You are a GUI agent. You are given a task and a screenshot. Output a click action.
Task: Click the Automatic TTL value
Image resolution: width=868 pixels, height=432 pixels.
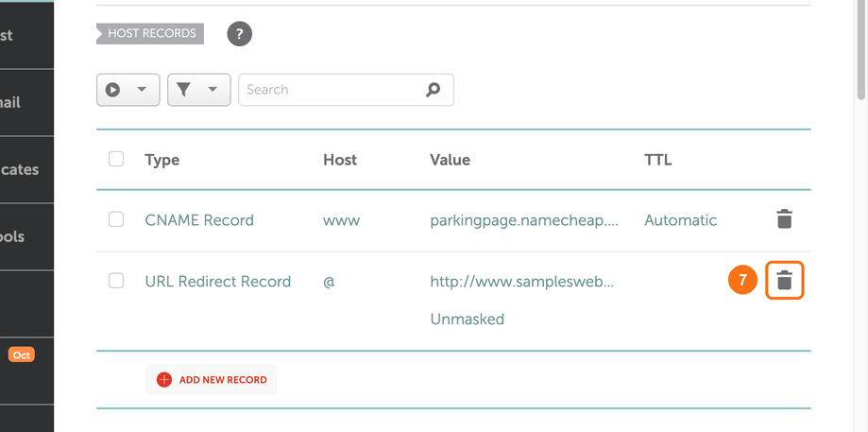pyautogui.click(x=680, y=220)
